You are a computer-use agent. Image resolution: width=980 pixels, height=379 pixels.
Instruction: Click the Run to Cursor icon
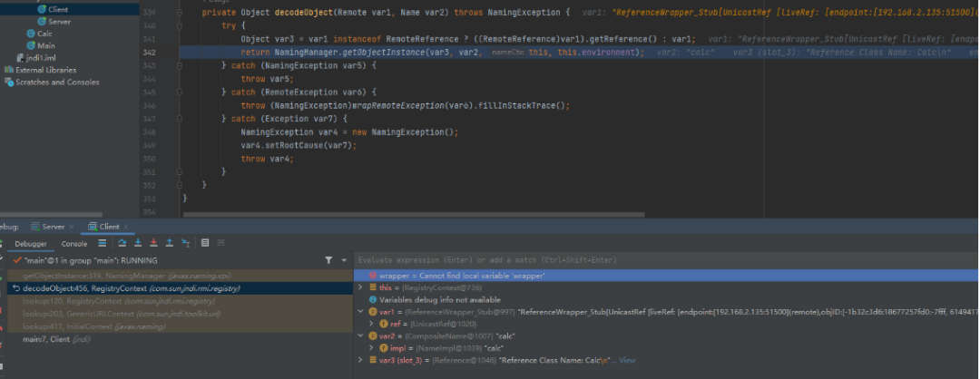click(186, 243)
